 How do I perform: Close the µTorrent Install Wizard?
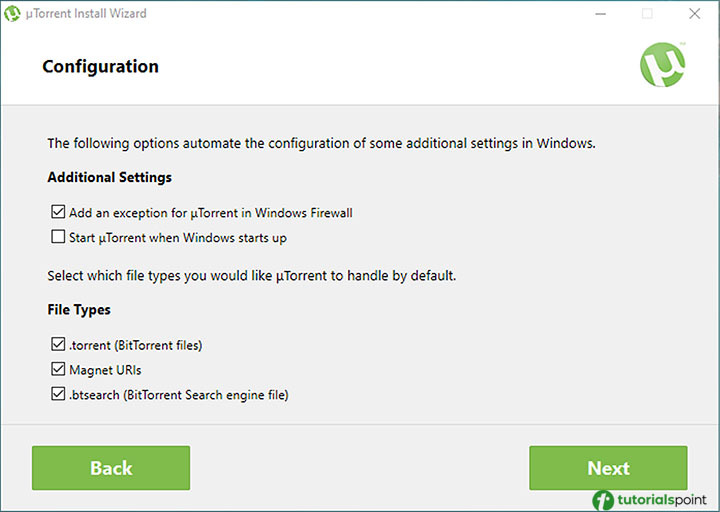click(x=694, y=14)
